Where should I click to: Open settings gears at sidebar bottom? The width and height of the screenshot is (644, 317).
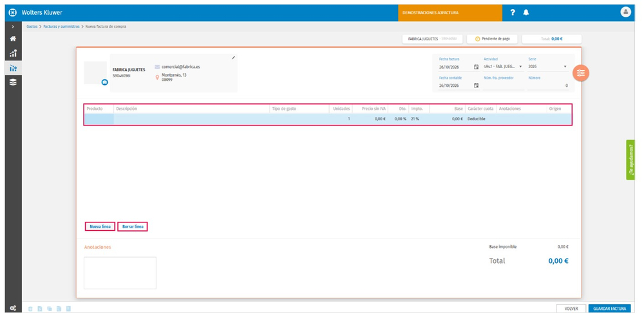click(13, 309)
